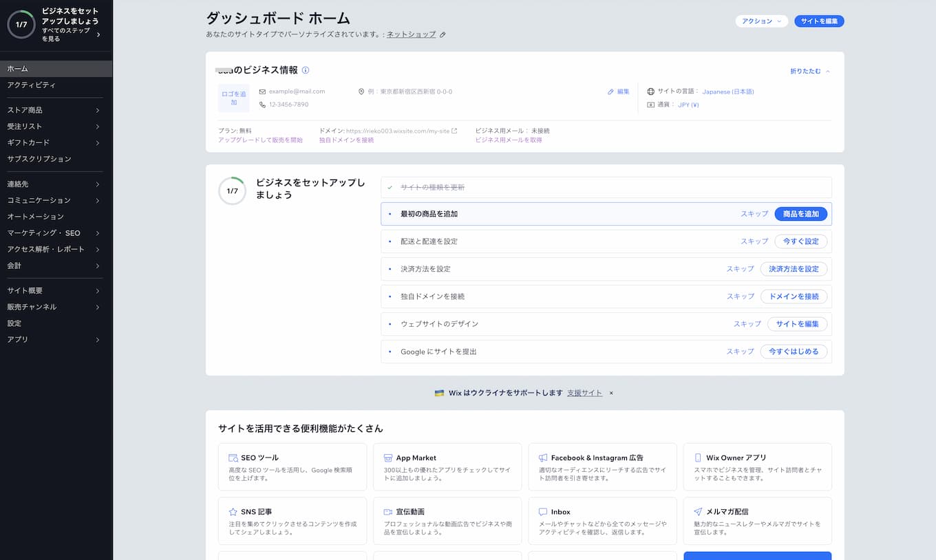The width and height of the screenshot is (936, 560).
Task: Click the currency icon beside 通貨
Action: pos(651,105)
